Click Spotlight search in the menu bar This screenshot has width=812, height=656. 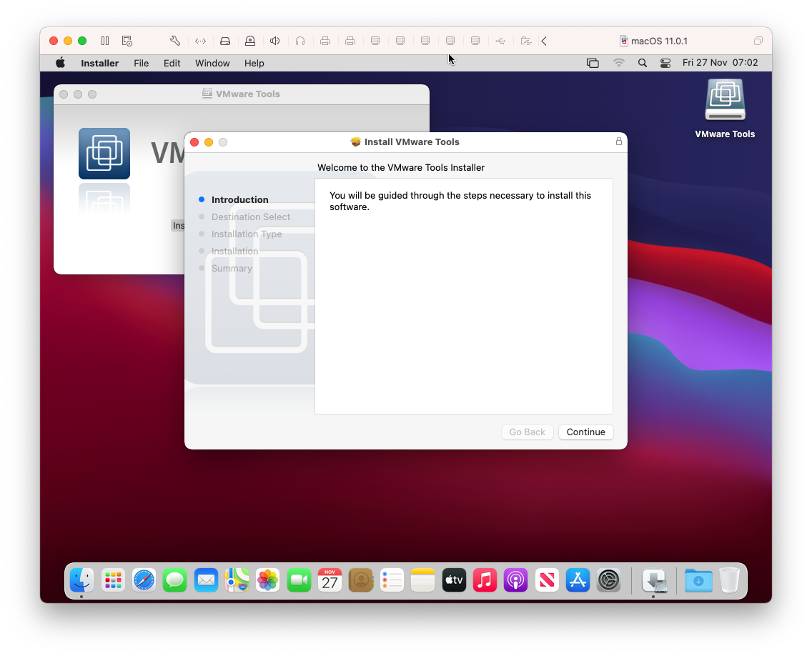point(642,63)
